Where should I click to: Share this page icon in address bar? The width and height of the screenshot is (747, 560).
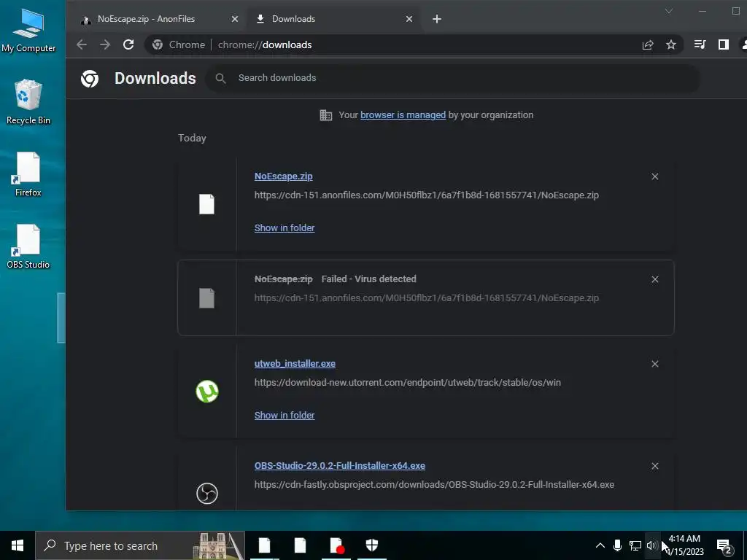(648, 44)
